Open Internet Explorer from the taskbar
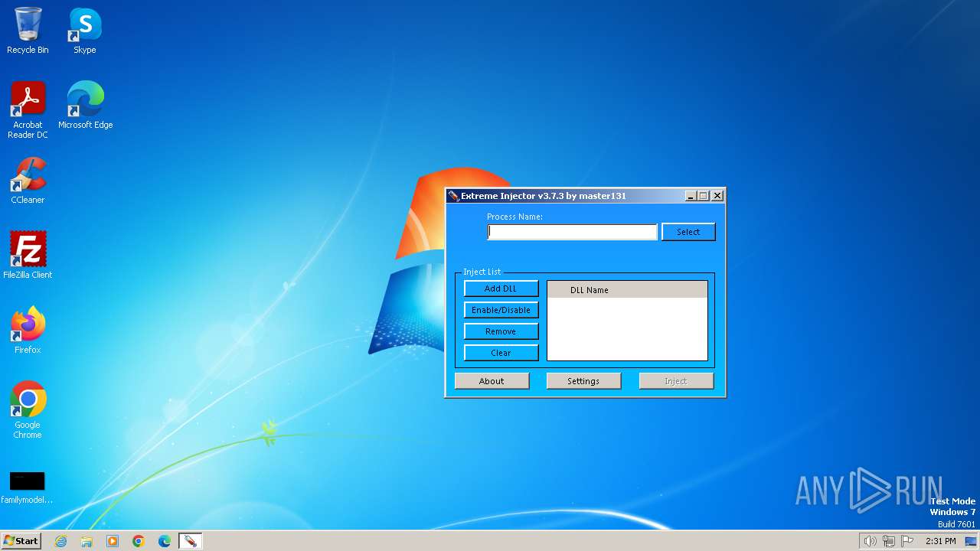Screen dimensions: 980x551 (60, 541)
